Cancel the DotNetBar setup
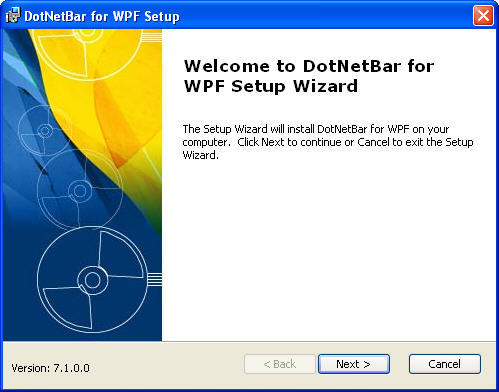Screen dimensions: 499x392 (x=445, y=364)
